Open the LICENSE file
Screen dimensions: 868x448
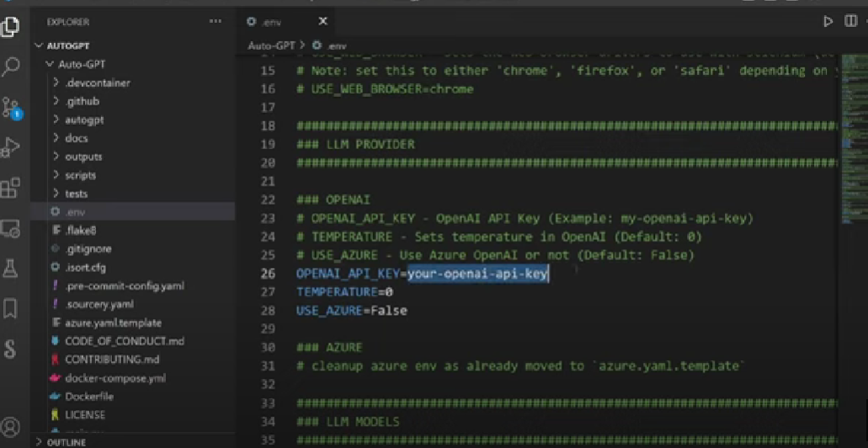pyautogui.click(x=85, y=414)
